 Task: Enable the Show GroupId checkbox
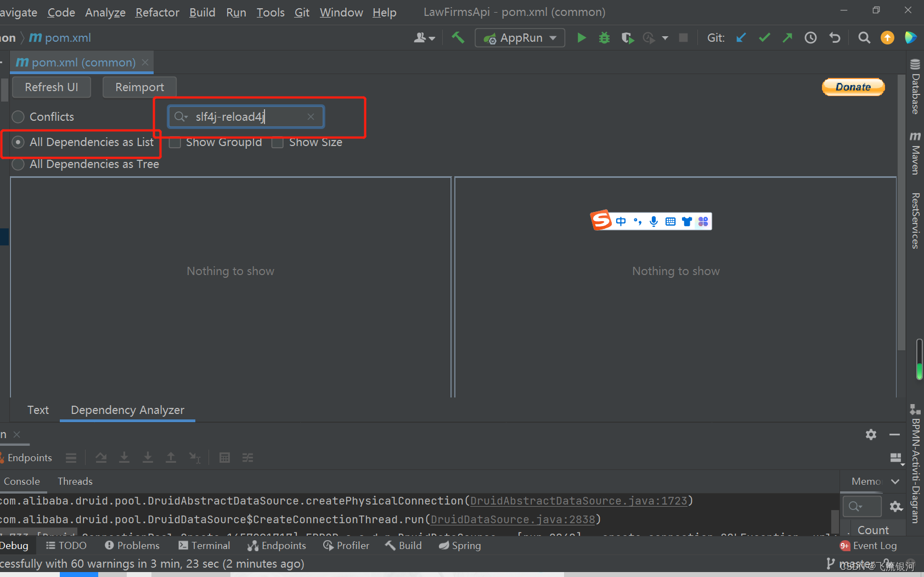pyautogui.click(x=174, y=142)
